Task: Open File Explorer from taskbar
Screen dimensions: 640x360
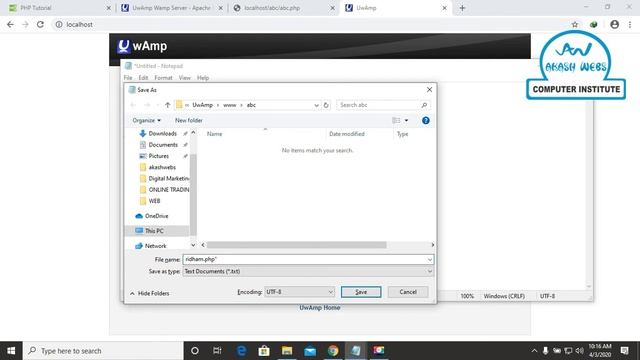Action: [x=287, y=351]
